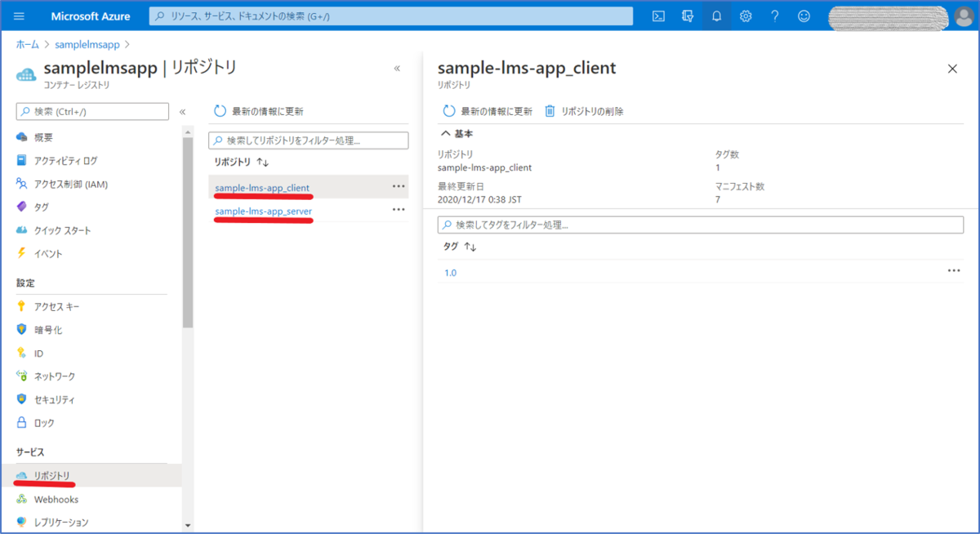980x534 pixels.
Task: Show the notifications bell
Action: pos(717,16)
